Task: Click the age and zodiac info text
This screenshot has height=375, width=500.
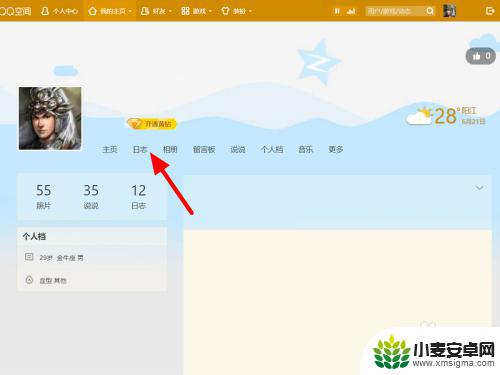Action: coord(61,258)
